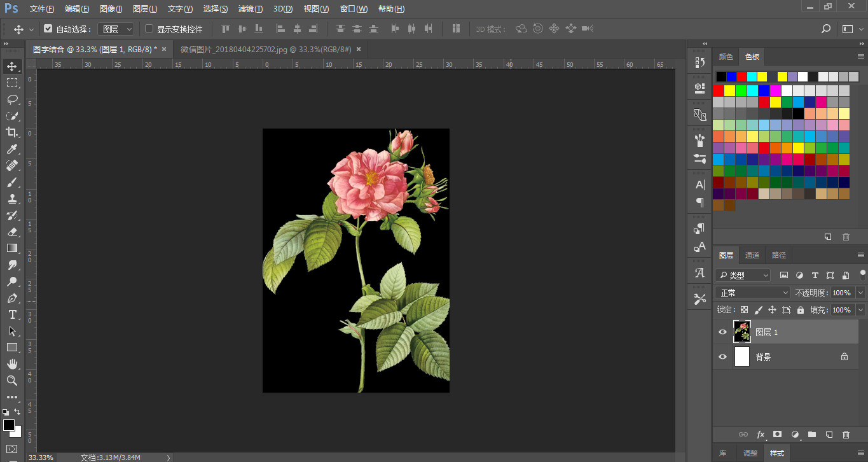Open the 填充 fill dropdown arrow
Image resolution: width=868 pixels, height=462 pixels.
861,310
